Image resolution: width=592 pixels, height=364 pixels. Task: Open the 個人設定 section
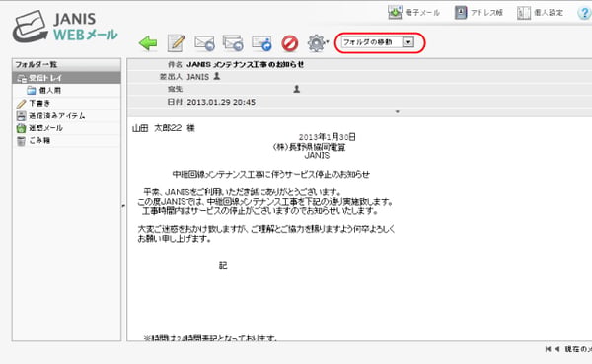point(541,13)
